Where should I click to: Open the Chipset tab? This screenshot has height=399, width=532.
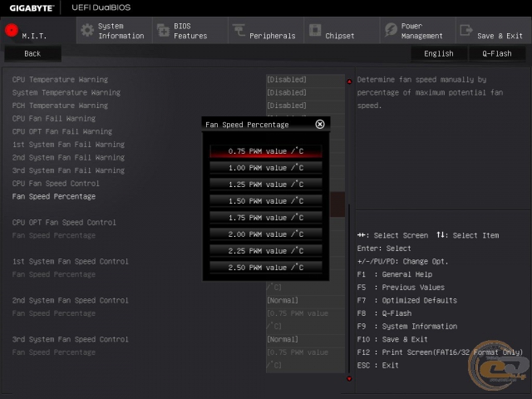coord(342,31)
